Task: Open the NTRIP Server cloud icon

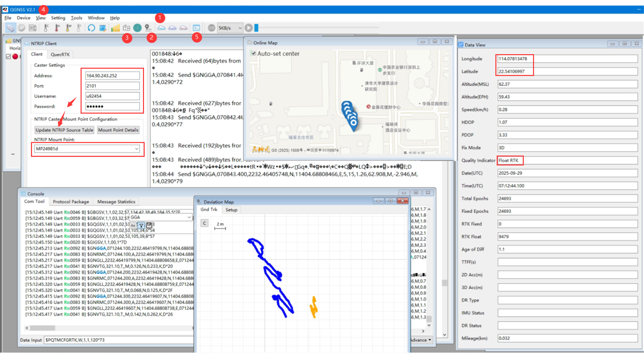Action: [183, 28]
